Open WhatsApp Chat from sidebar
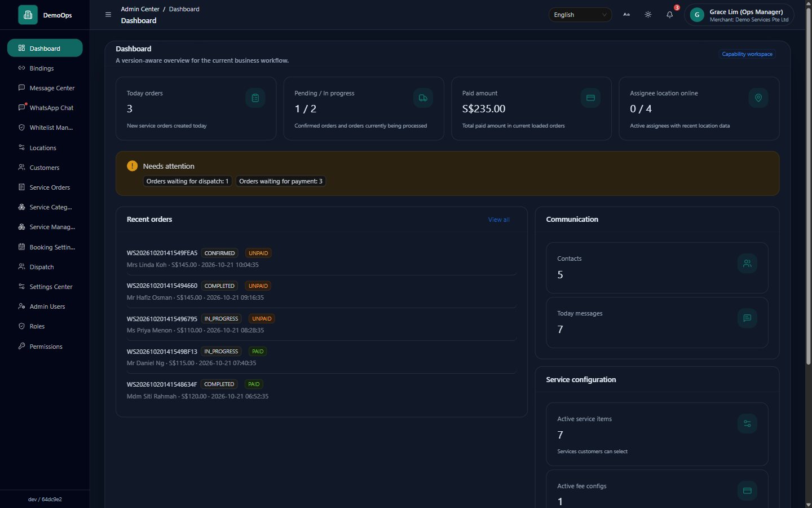Viewport: 812px width, 508px height. click(x=45, y=108)
